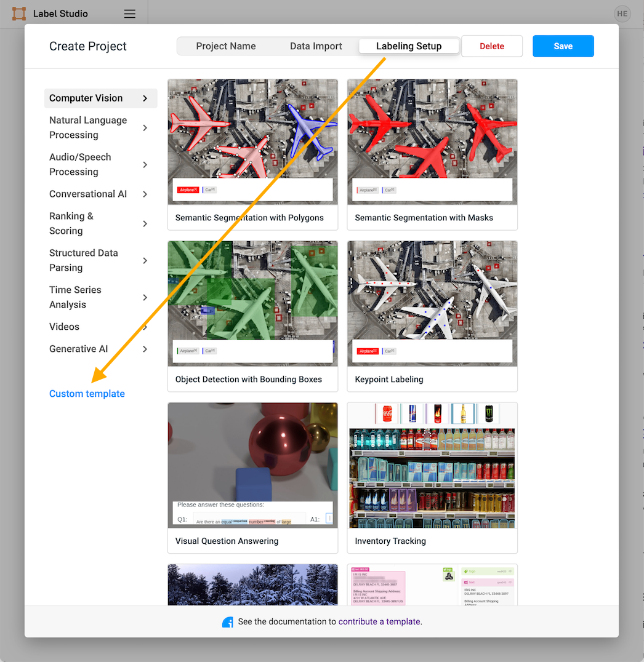This screenshot has height=662, width=644.
Task: Click the Label Studio logo icon
Action: pos(19,14)
